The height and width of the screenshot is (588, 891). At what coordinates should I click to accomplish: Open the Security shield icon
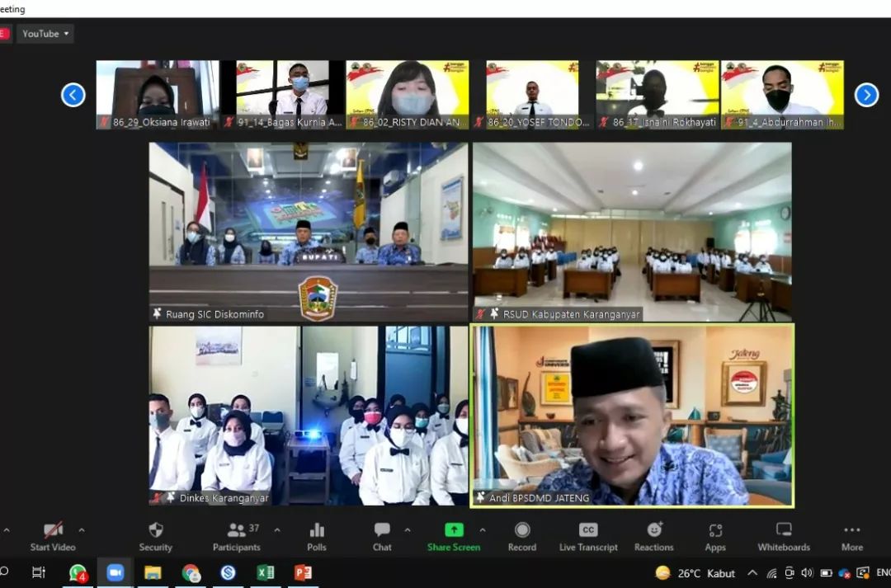tap(155, 529)
